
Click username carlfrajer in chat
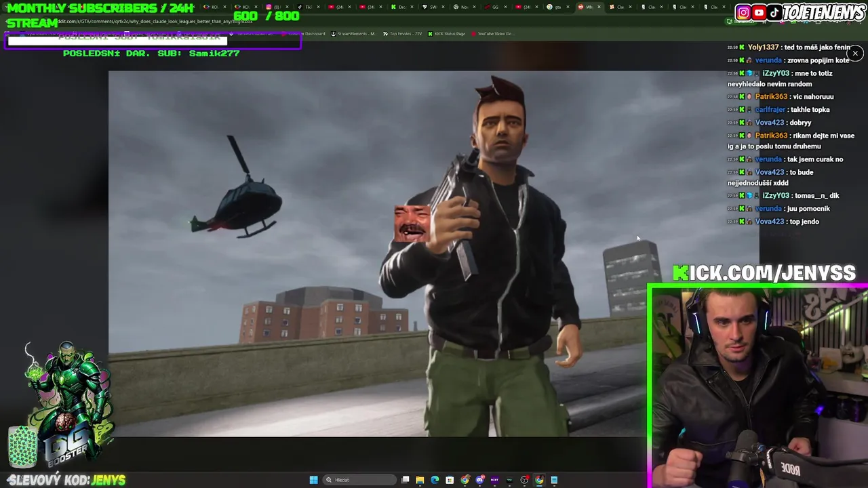[x=771, y=110]
